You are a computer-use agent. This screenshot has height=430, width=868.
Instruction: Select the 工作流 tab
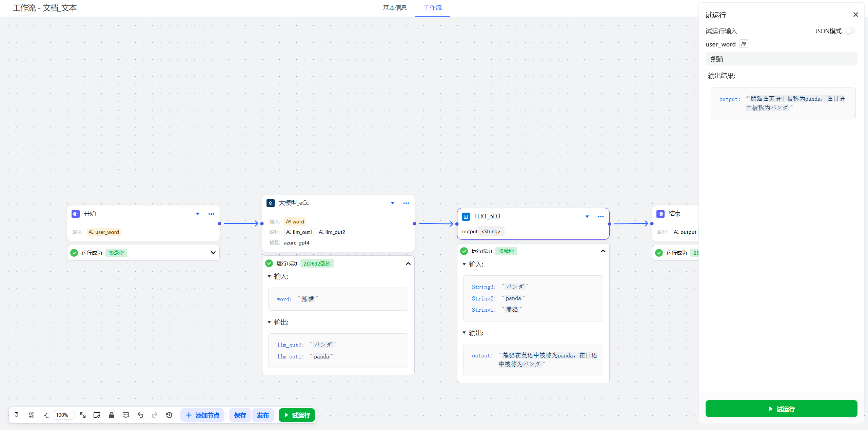pyautogui.click(x=433, y=8)
